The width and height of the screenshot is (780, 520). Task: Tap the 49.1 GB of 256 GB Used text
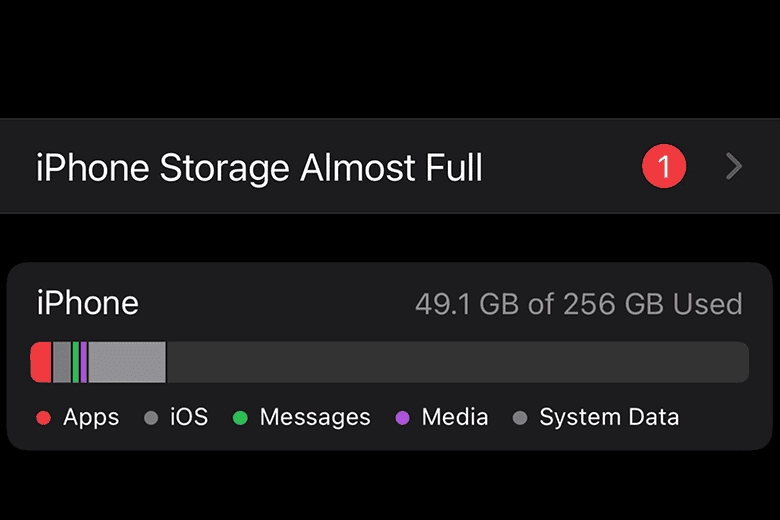578,304
